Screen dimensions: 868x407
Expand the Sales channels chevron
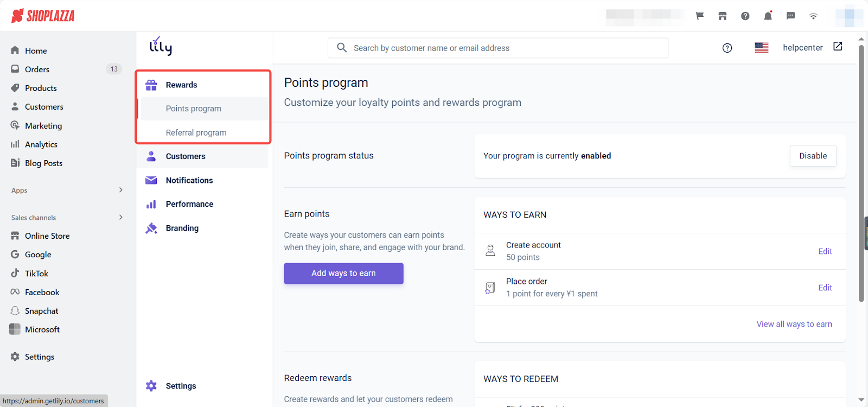[x=120, y=217]
